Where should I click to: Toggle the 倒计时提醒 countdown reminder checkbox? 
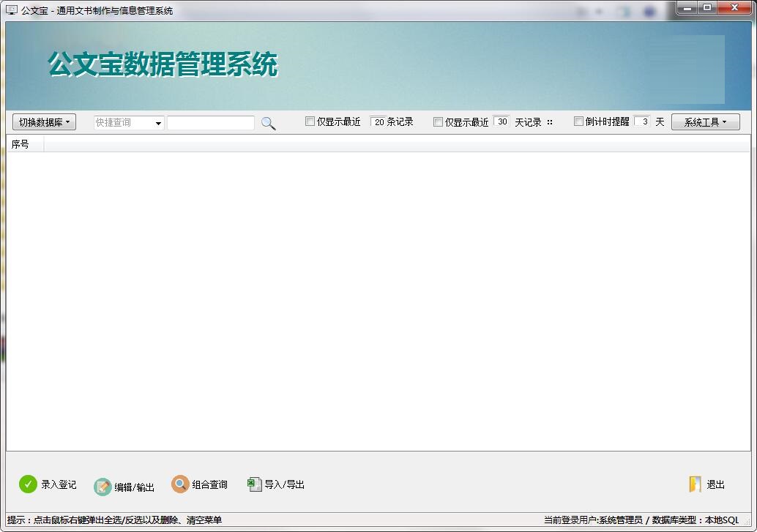pos(578,121)
